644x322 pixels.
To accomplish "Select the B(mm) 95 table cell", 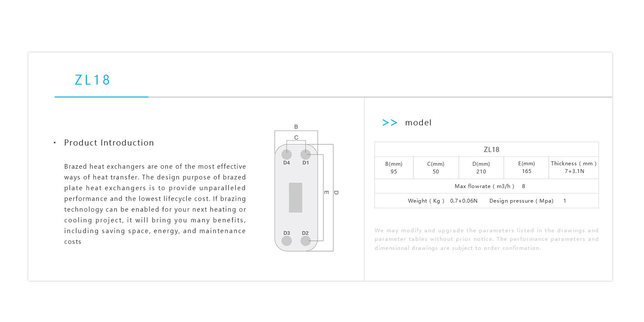I will click(394, 167).
